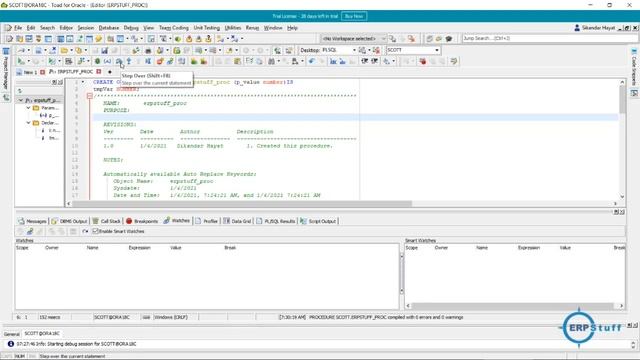The width and height of the screenshot is (640, 360).
Task: Click the Add Watch (A) icon
Action: click(107, 61)
